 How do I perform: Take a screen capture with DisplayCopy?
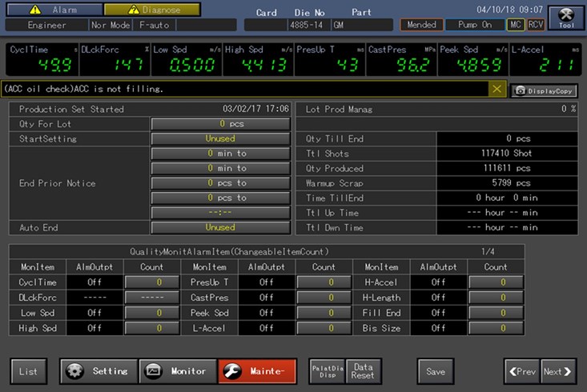(545, 90)
